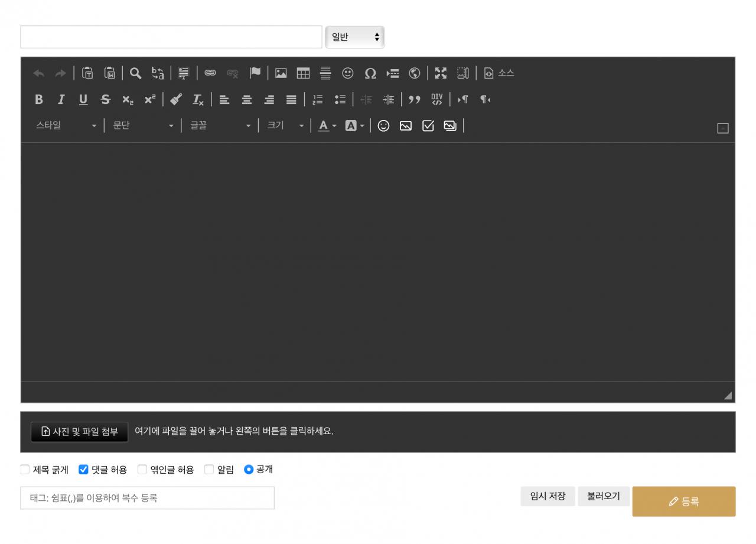Insert an image via toolbar

tap(281, 73)
